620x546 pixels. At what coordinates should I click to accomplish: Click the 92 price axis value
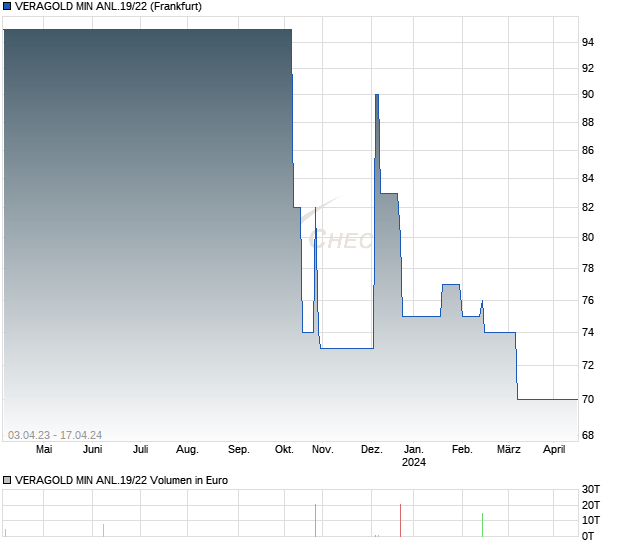click(588, 68)
